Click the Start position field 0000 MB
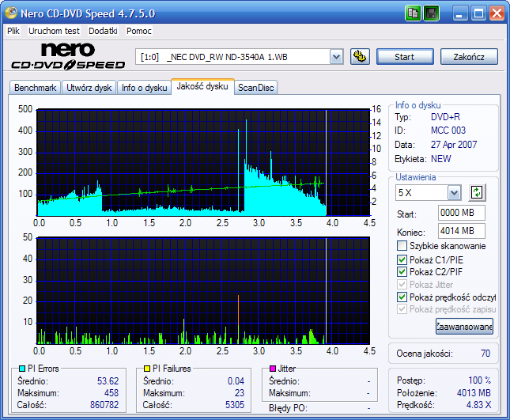This screenshot has width=510, height=420. 461,213
